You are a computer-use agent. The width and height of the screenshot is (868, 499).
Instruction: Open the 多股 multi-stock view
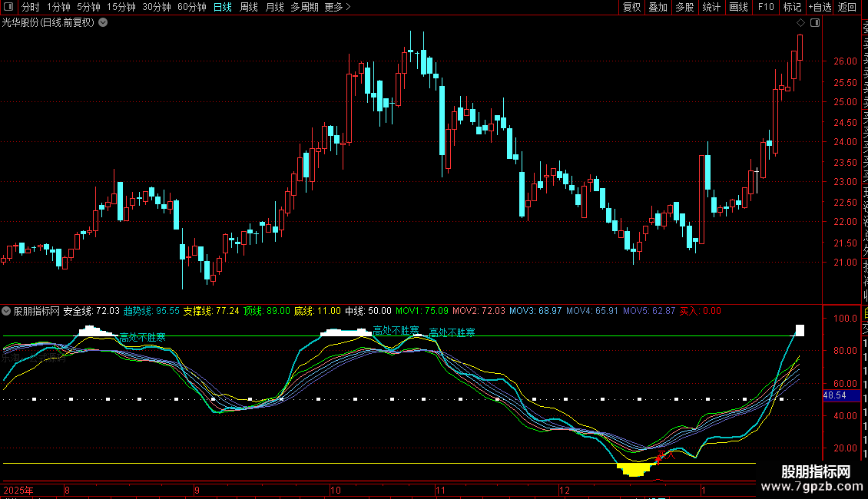coord(684,8)
